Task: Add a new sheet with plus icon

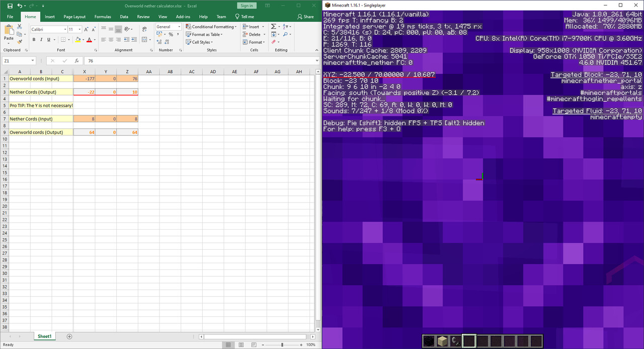Action: point(69,336)
